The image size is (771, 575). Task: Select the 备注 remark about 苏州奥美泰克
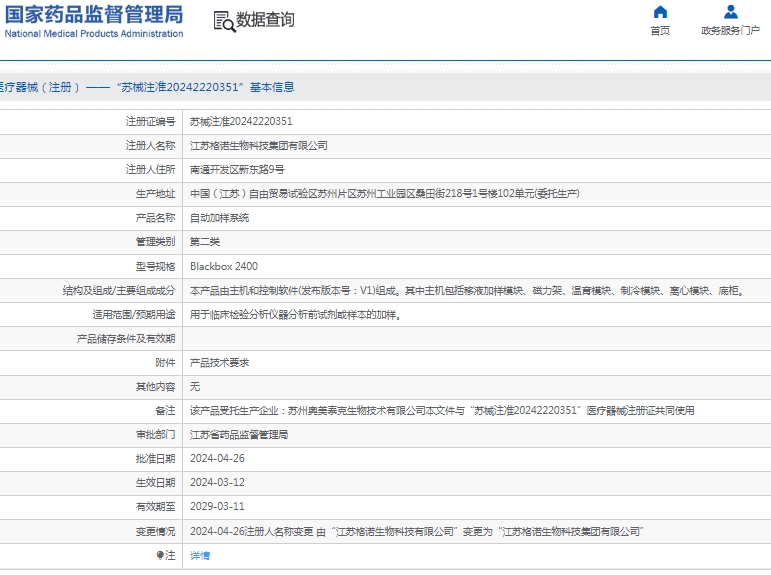443,411
